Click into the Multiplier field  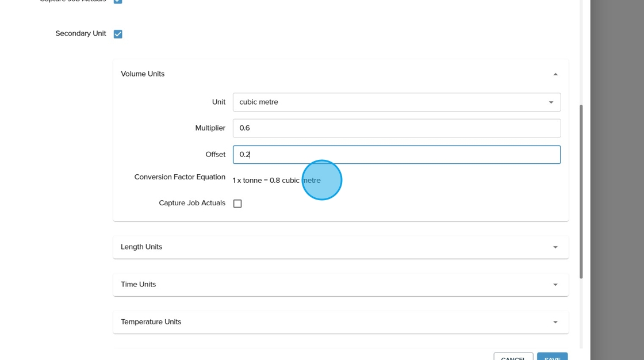tap(396, 128)
